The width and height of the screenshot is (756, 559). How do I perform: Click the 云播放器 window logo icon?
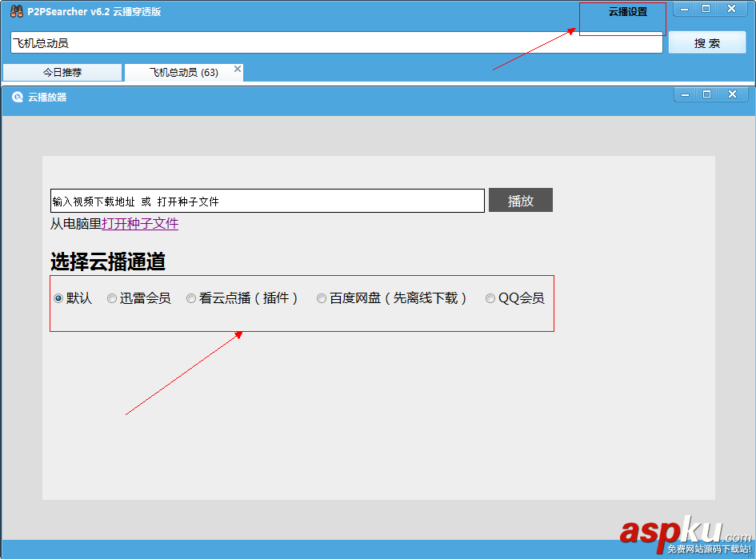click(18, 98)
